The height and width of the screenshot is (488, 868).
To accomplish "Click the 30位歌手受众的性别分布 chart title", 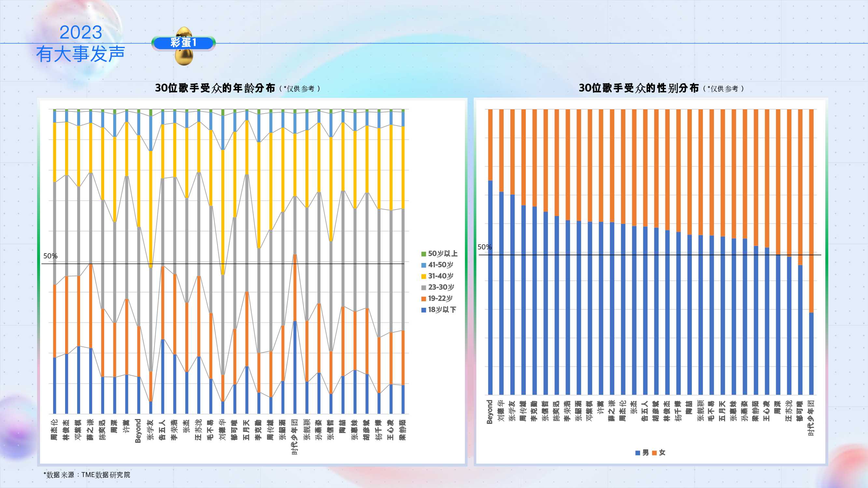I will tap(638, 88).
